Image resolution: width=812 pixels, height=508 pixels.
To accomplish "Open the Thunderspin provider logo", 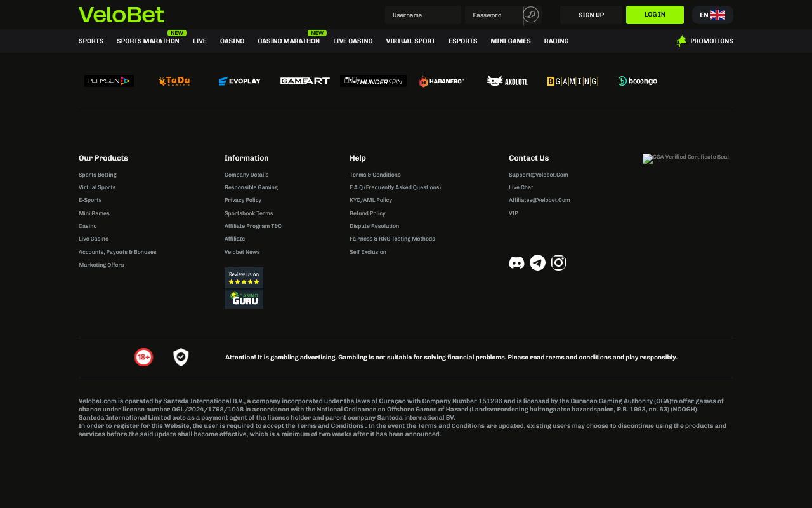I will click(373, 81).
